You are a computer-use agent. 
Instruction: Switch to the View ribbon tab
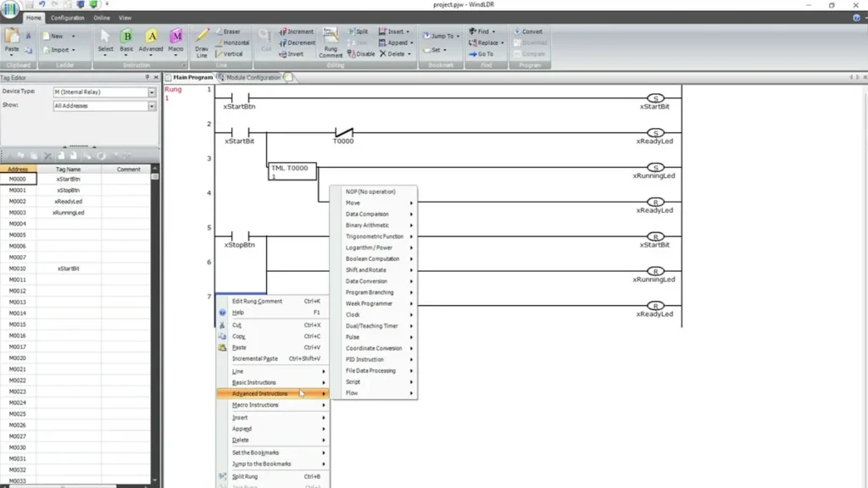125,18
